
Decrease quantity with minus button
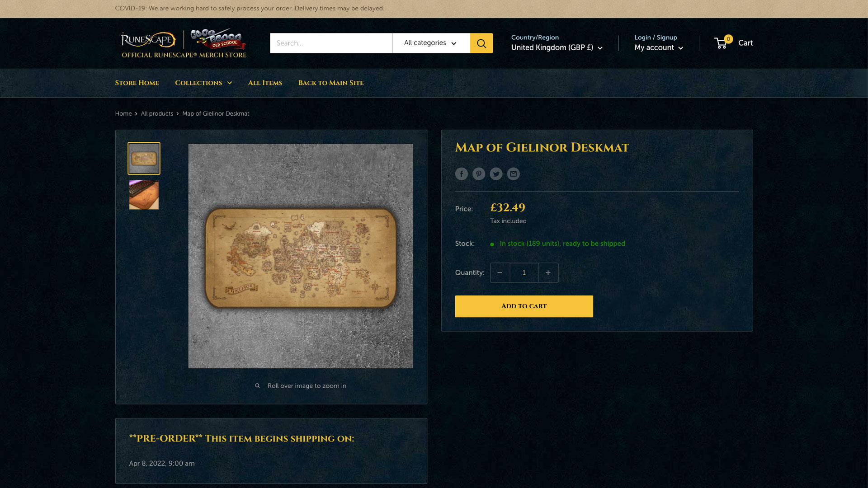coord(500,273)
